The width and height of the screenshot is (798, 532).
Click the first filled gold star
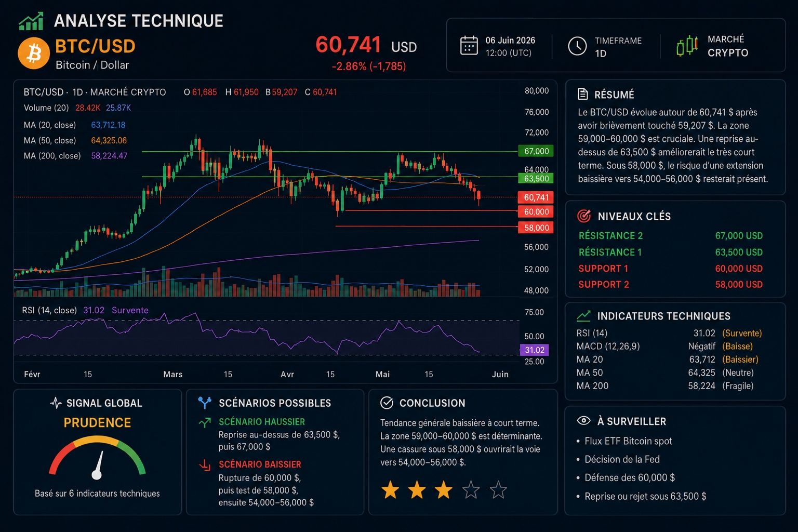390,489
